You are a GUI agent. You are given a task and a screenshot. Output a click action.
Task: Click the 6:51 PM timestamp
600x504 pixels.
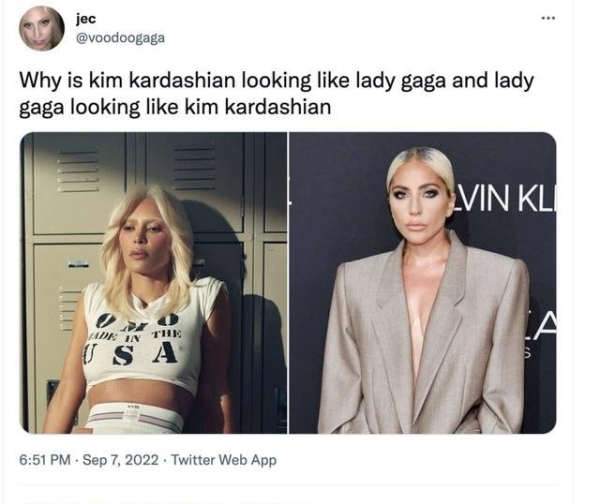(x=45, y=460)
